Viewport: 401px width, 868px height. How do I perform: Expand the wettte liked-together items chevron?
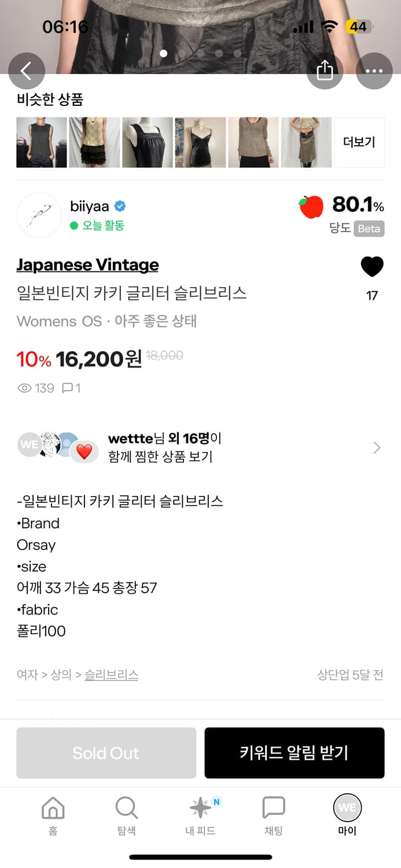[377, 448]
